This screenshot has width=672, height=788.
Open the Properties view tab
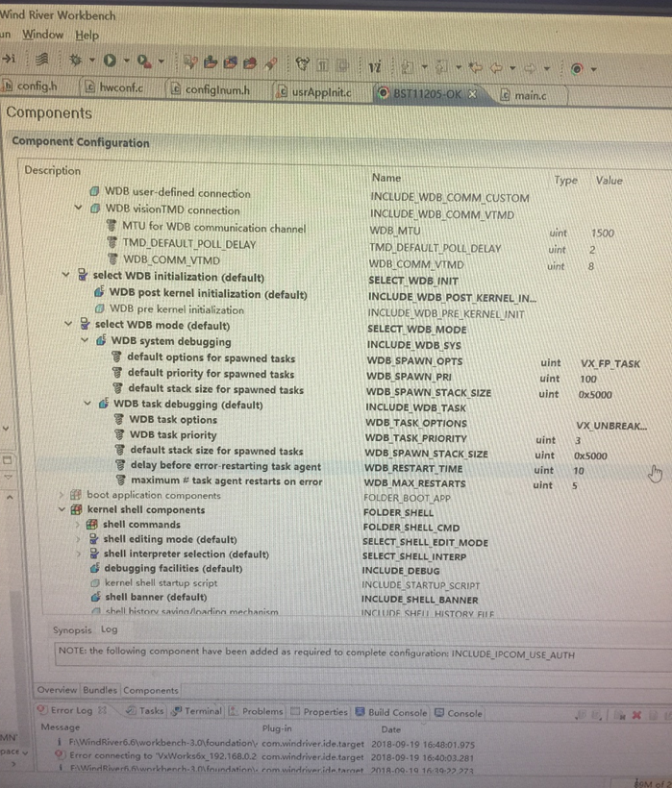(x=320, y=712)
